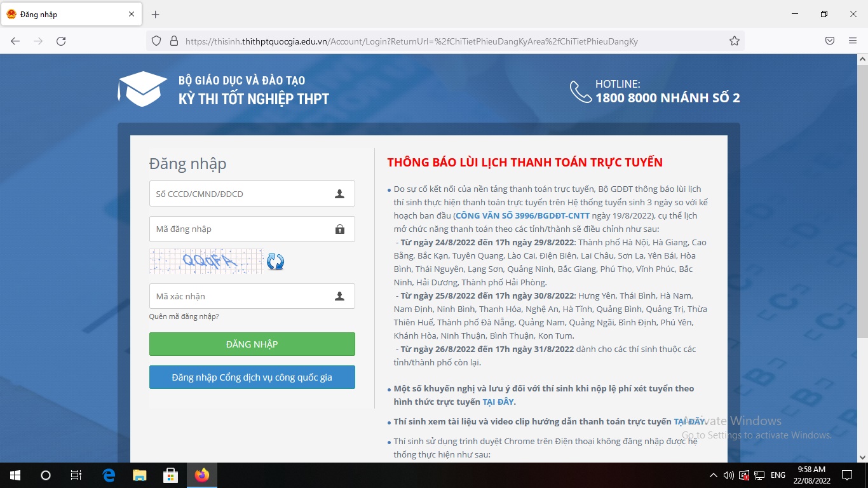Click the padlock site info icon

pos(173,41)
